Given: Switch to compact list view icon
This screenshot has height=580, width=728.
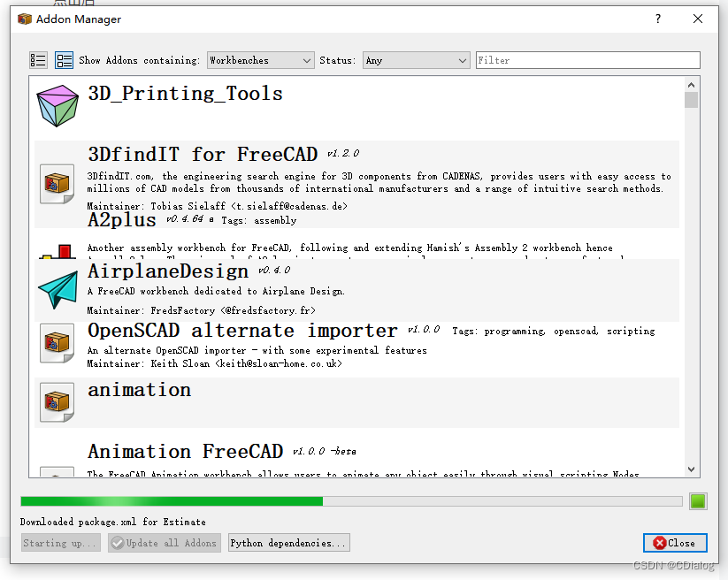Looking at the screenshot, I should (x=38, y=60).
